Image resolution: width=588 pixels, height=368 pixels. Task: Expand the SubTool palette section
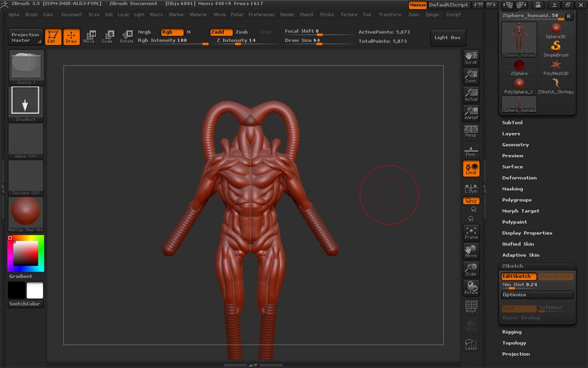512,122
